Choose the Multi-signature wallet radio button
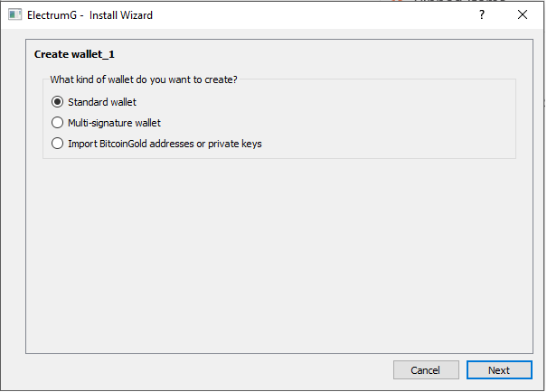Viewport: 547px width, 392px height. 58,123
